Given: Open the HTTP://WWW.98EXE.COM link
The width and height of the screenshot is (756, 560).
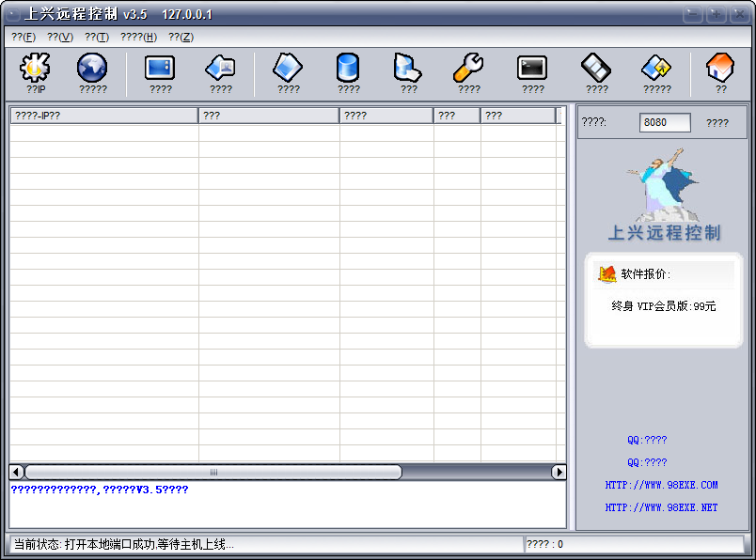Looking at the screenshot, I should pos(661,485).
